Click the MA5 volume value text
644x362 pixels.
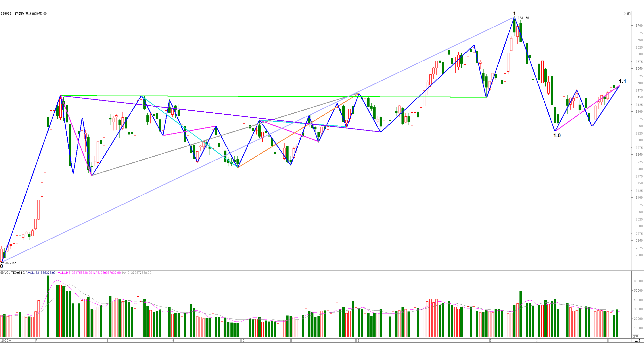click(x=107, y=273)
